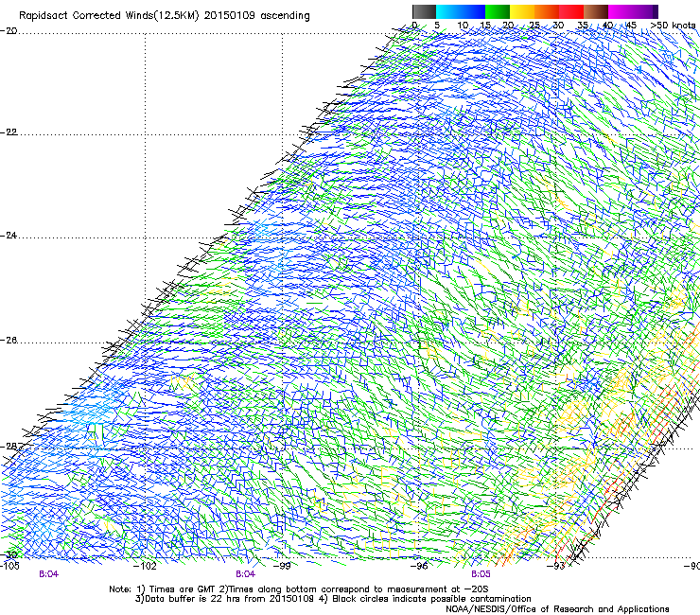700x615 pixels.
Task: Click the "10" label under the speed legend
Action: click(463, 26)
